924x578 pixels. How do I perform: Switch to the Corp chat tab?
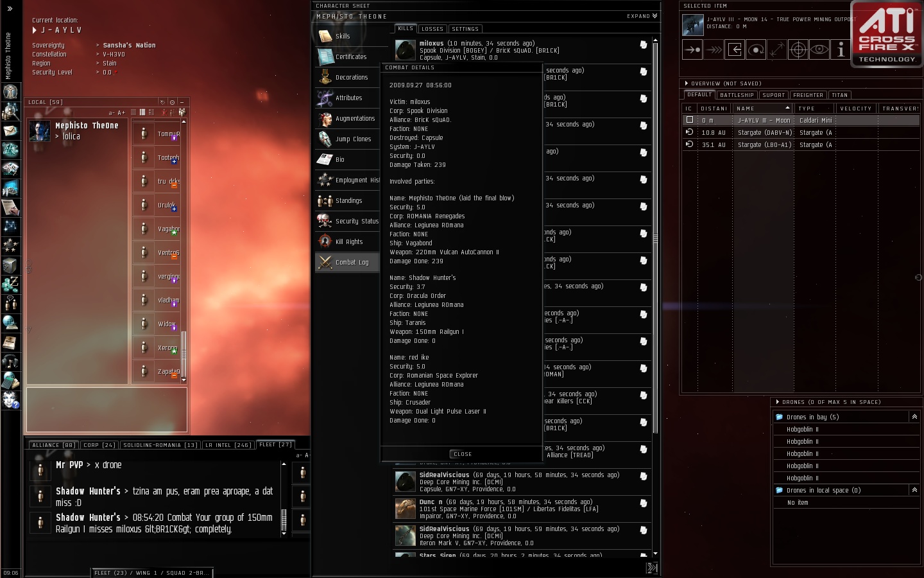(x=99, y=445)
